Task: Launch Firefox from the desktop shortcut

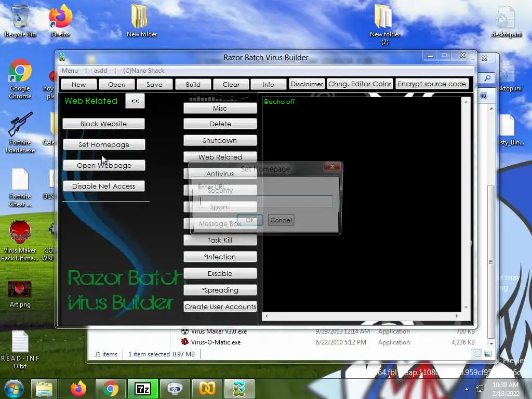Action: tap(60, 21)
